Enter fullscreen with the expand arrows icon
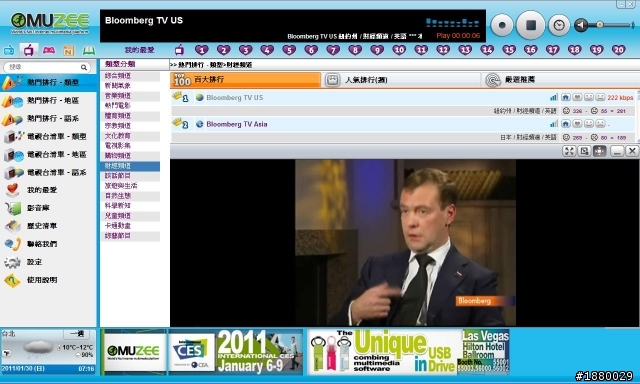The image size is (640, 384). tap(569, 151)
